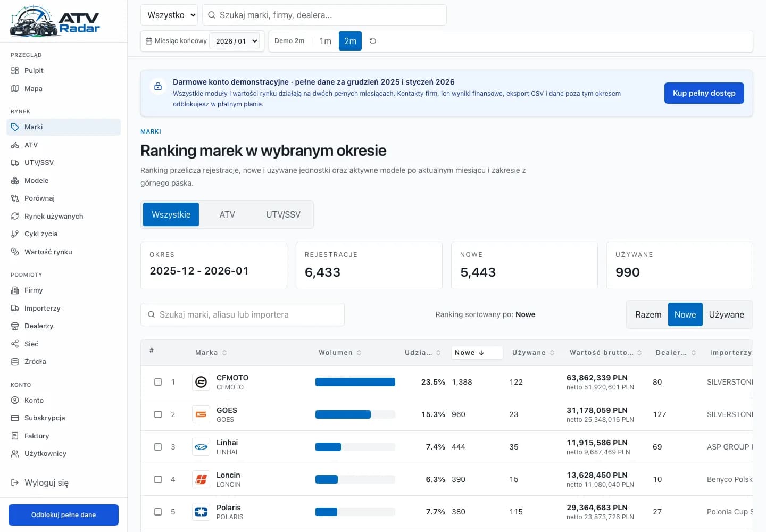Open Pulpit dashboard icon
The height and width of the screenshot is (532, 766).
tap(15, 71)
